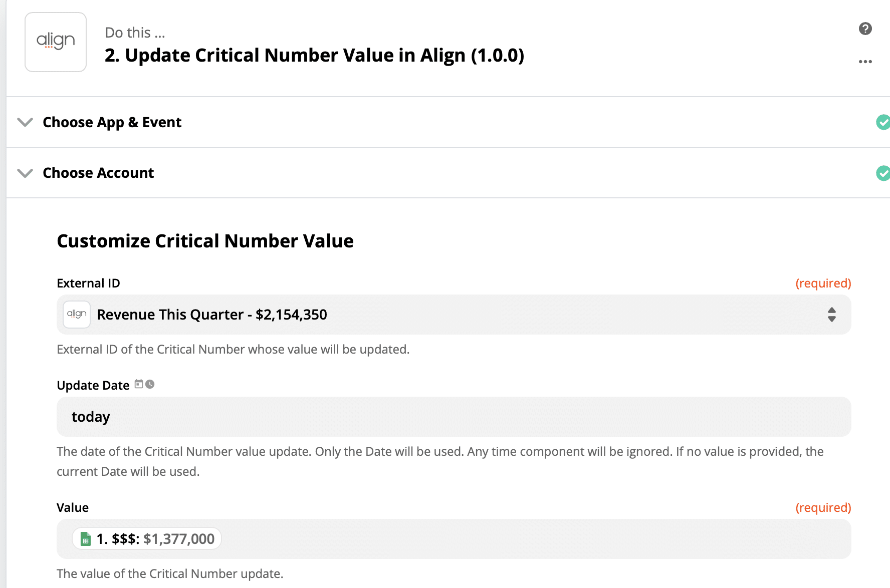This screenshot has width=890, height=588.
Task: Select the $1,377,000 mapped value pill
Action: pos(155,539)
